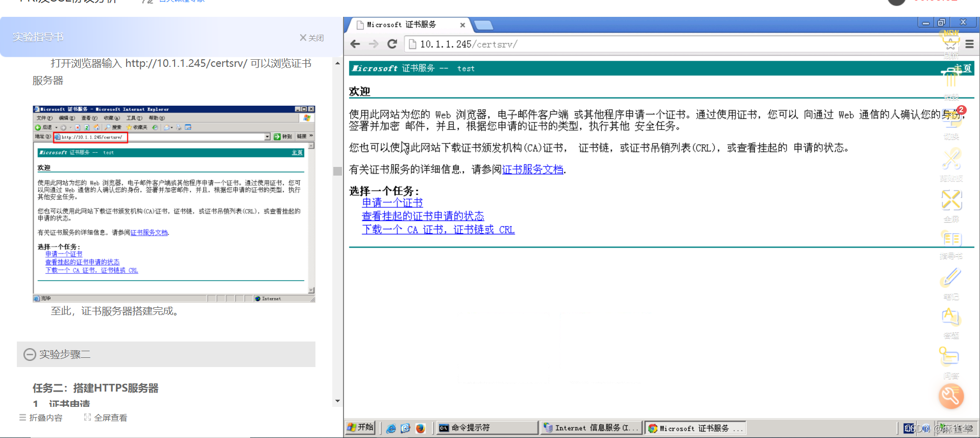Select the Microsoft 证书服务 tab
This screenshot has width=980, height=438.
408,25
